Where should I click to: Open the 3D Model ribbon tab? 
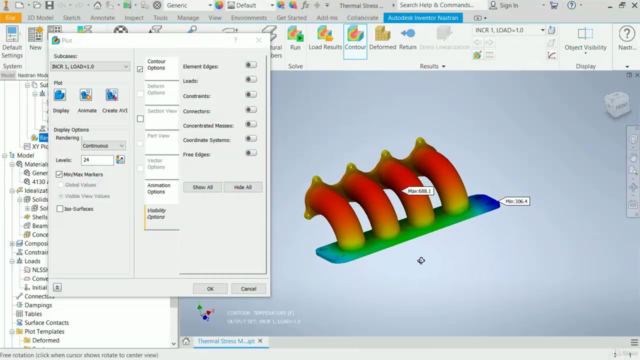(40, 18)
